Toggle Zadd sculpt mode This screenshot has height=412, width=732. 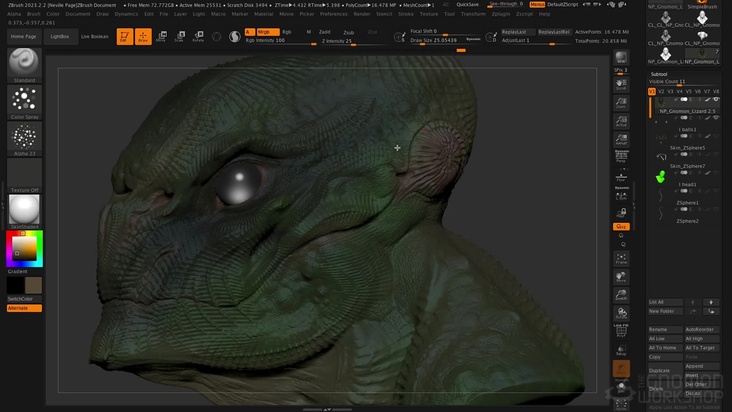coord(324,32)
